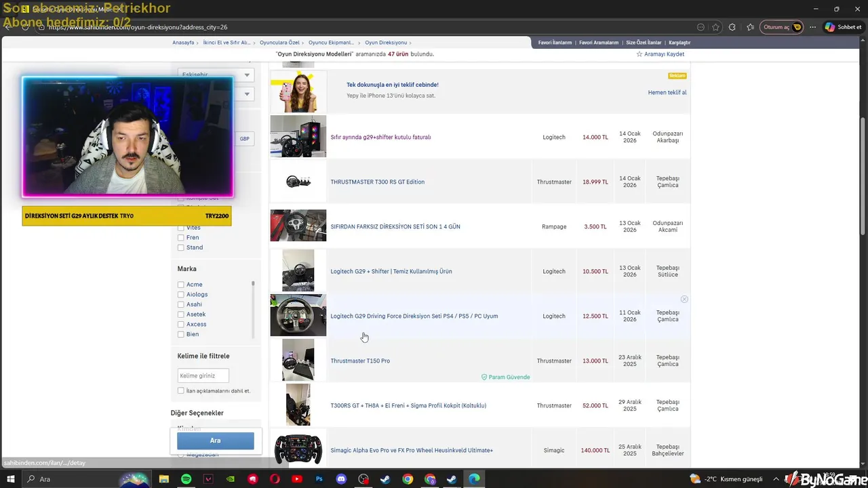Select Acme brand checkbox
The height and width of the screenshot is (488, 868).
(x=180, y=285)
